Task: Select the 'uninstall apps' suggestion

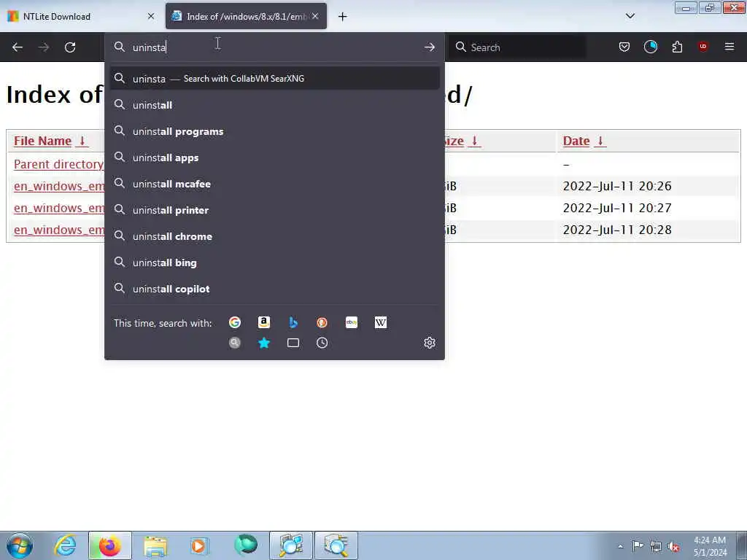Action: pyautogui.click(x=274, y=157)
